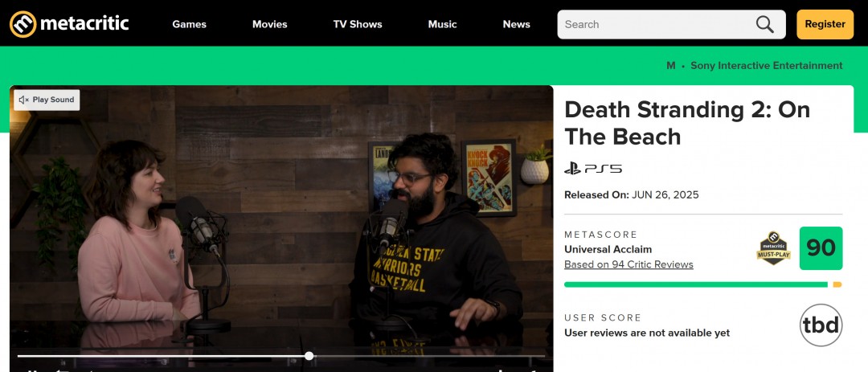Open the Sony Interactive Entertainment publisher link
Viewport: 868px width, 372px height.
click(766, 66)
